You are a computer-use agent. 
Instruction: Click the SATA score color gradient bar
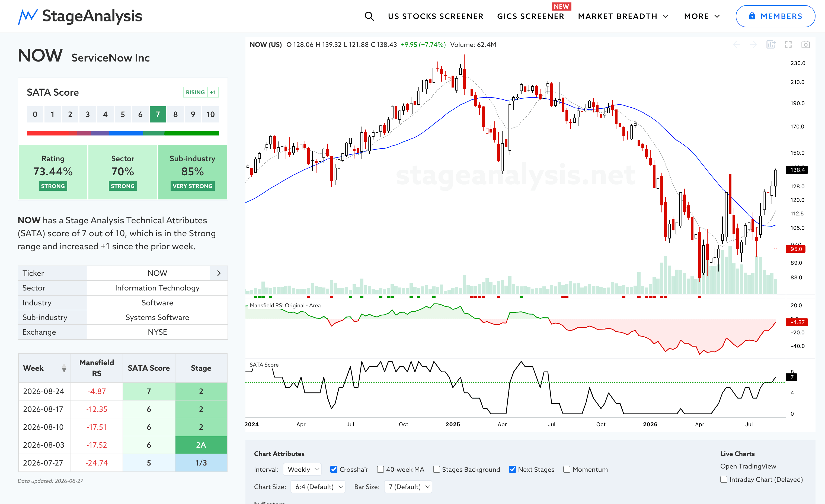tap(123, 133)
